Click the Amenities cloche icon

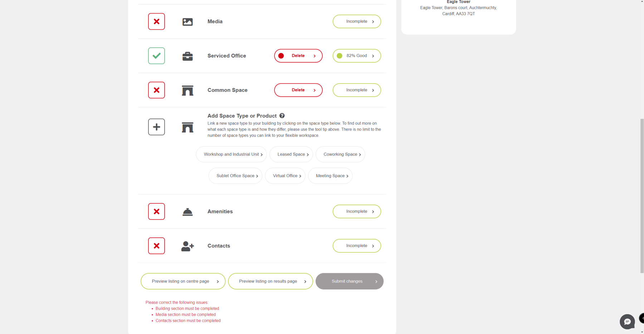coord(187,211)
